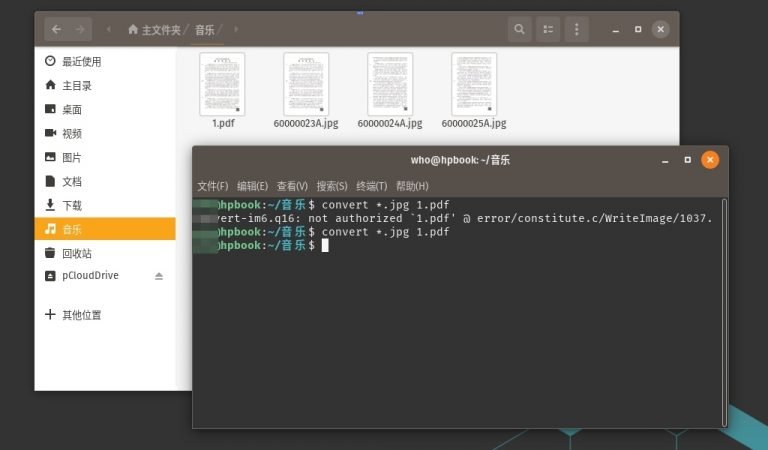Click the 'not authorized' error line in terminal
This screenshot has width=768, height=450.
coord(453,218)
